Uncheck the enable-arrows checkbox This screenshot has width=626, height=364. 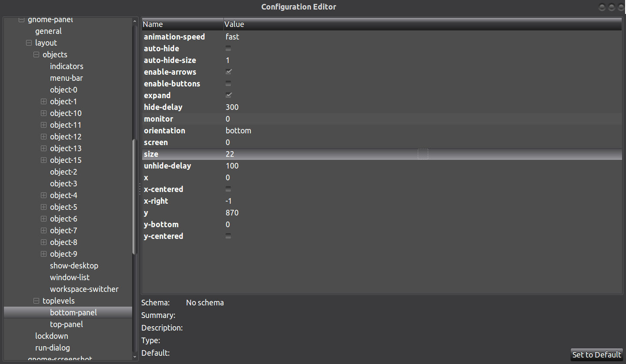[228, 72]
